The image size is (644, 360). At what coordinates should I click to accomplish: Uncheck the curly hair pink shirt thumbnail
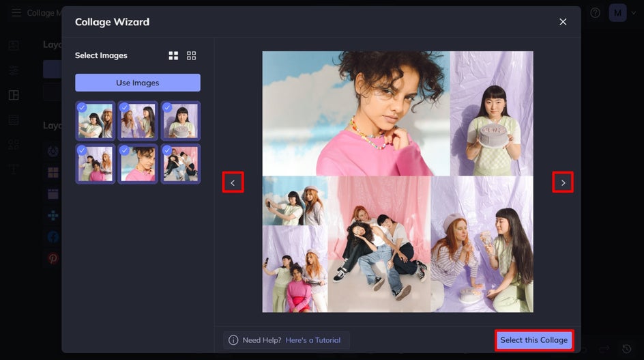138,164
